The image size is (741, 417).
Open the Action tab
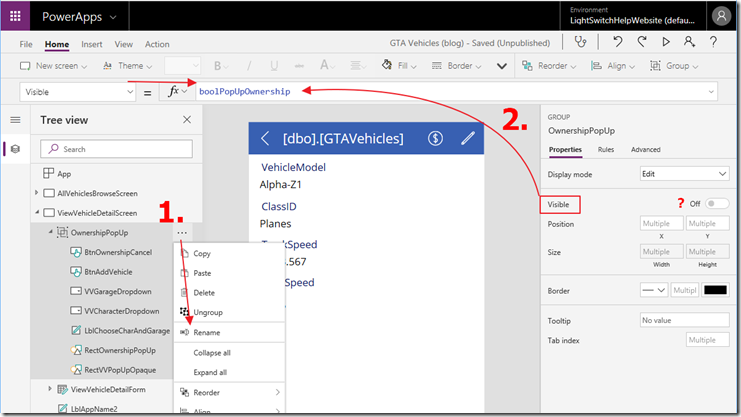coord(157,44)
